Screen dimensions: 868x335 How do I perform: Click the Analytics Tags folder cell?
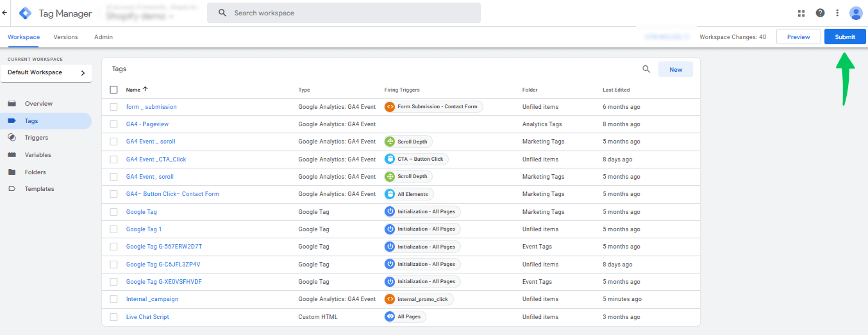coord(542,124)
